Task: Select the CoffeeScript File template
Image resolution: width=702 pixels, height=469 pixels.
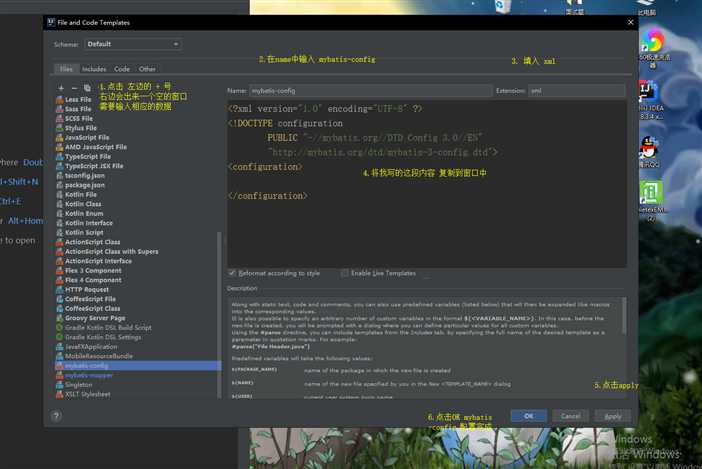Action: pyautogui.click(x=86, y=299)
